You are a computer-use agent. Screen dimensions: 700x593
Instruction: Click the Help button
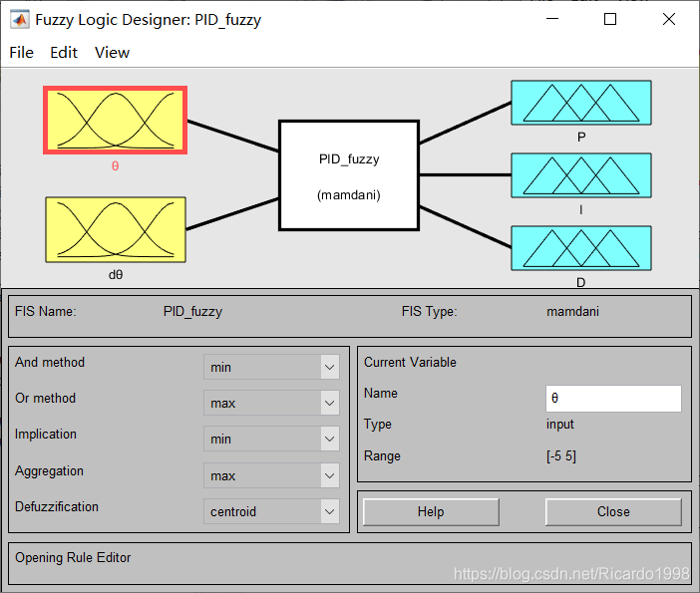click(431, 512)
